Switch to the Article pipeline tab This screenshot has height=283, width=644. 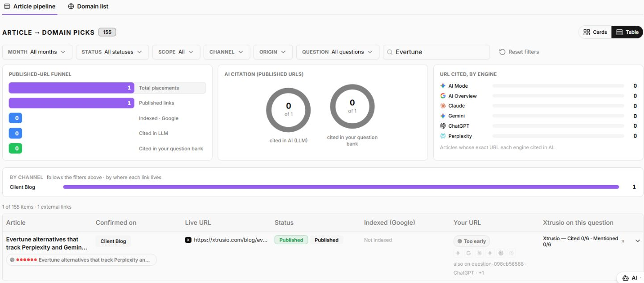[29, 7]
